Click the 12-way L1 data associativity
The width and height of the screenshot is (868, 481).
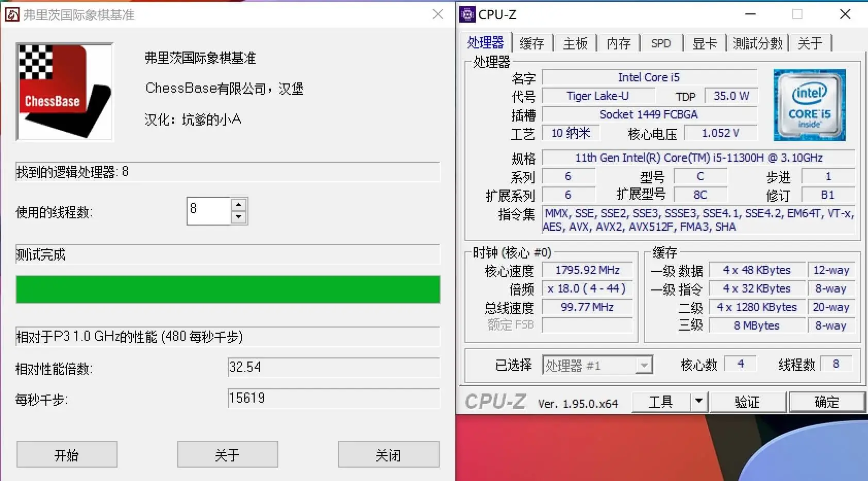coord(831,270)
